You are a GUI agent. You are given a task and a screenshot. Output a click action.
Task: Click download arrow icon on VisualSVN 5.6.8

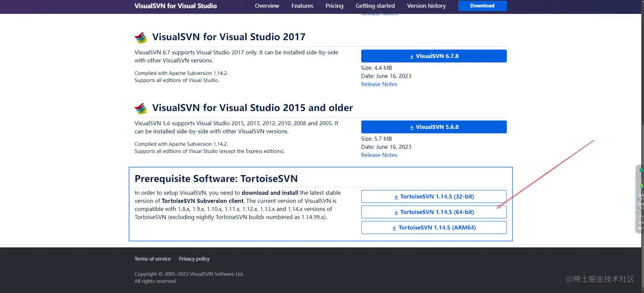pyautogui.click(x=412, y=127)
